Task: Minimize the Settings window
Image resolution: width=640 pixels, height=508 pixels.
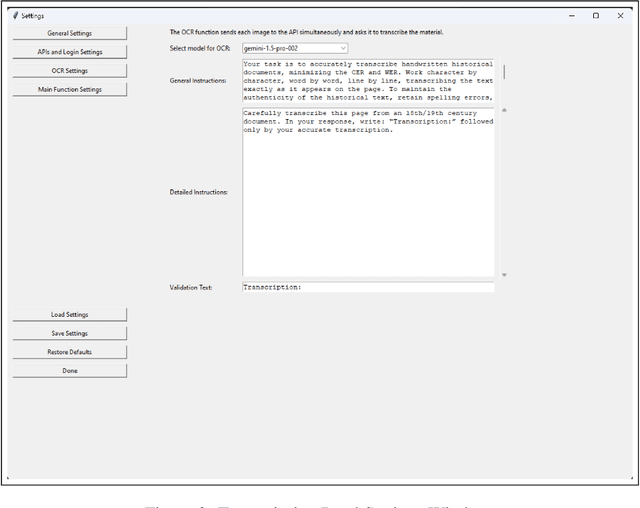Action: pyautogui.click(x=571, y=16)
